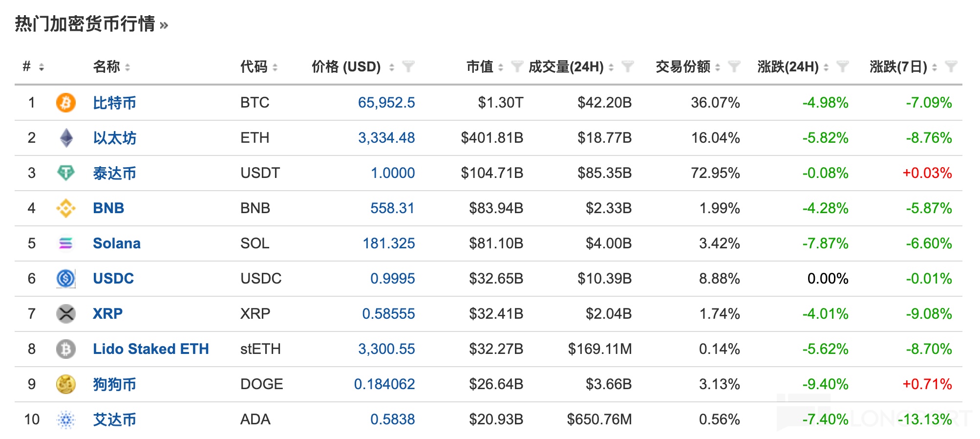The height and width of the screenshot is (439, 980).
Task: Open filter funnel for 涨跌(7日) column
Action: pyautogui.click(x=951, y=66)
